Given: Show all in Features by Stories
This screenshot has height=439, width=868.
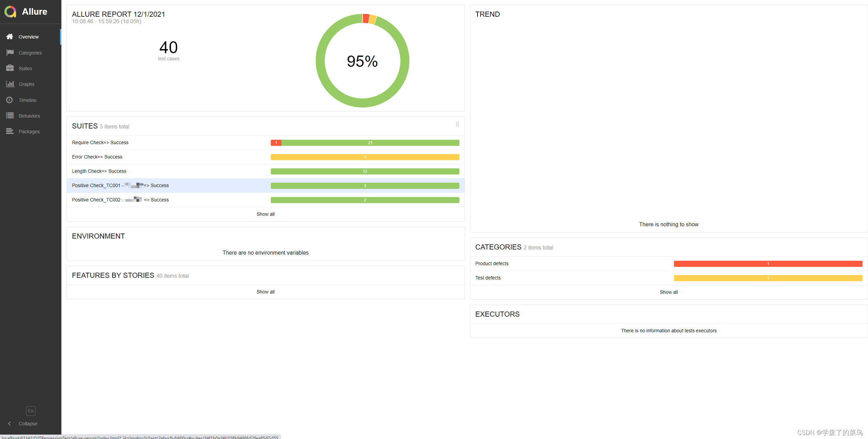Looking at the screenshot, I should click(265, 292).
